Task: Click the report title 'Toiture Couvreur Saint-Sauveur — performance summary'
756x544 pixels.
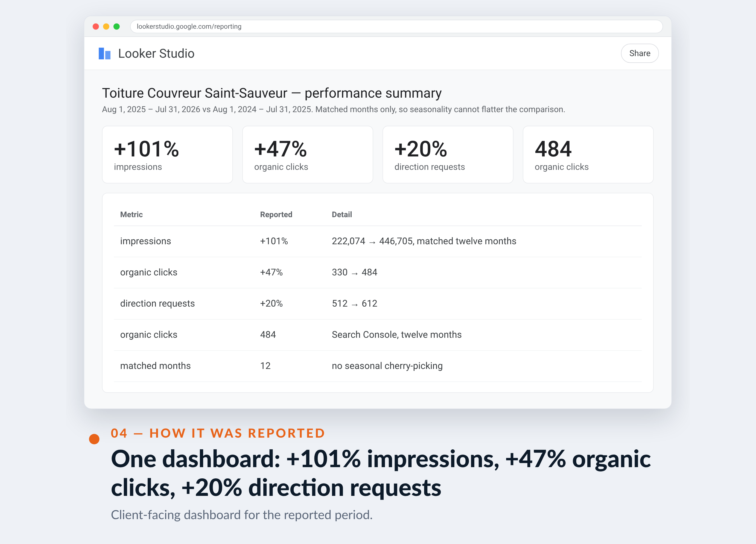Action: coord(272,93)
